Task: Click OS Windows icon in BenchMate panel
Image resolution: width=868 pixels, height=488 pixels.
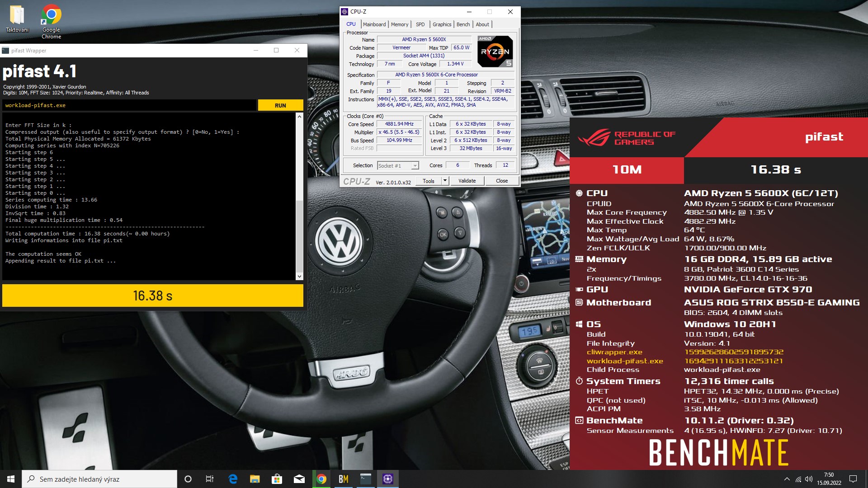Action: (579, 324)
